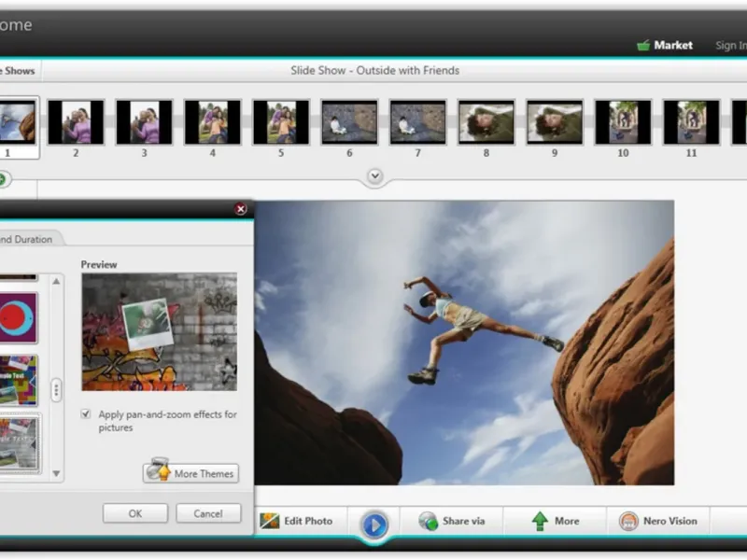747x560 pixels.
Task: Open the Market store link
Action: point(665,45)
